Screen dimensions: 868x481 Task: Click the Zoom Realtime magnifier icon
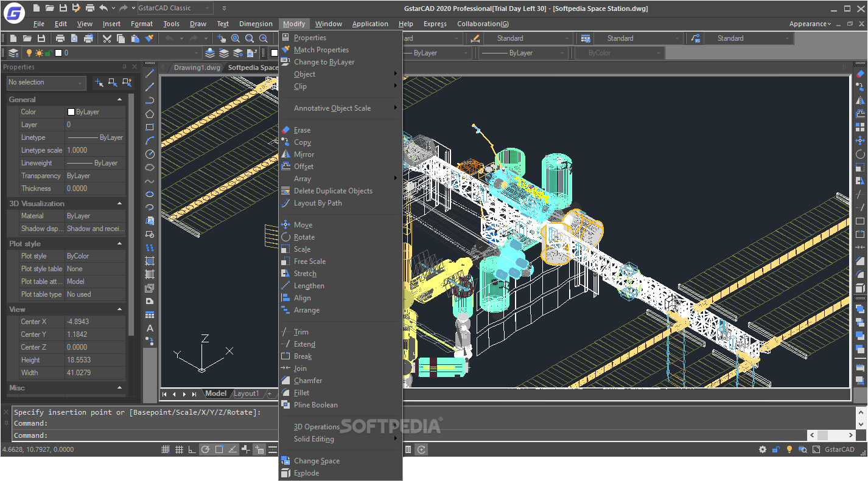pos(236,38)
